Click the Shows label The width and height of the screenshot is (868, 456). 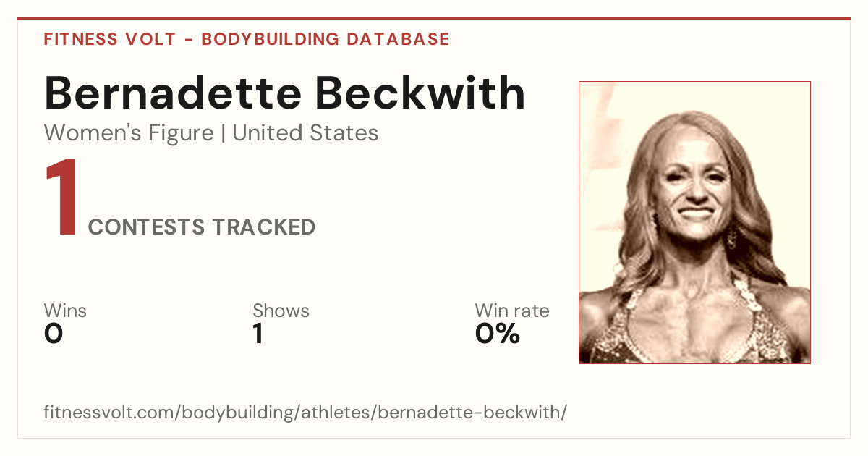point(281,311)
